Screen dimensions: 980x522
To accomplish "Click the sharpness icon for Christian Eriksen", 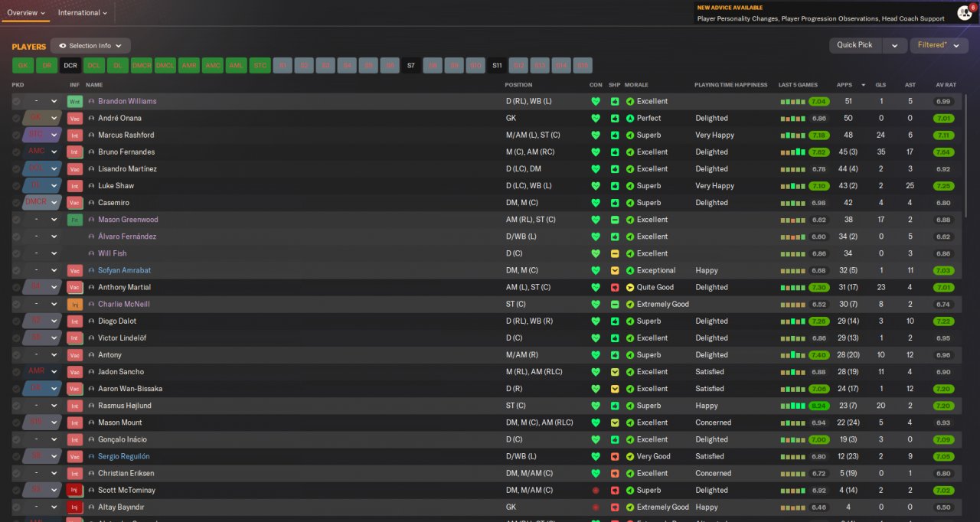I will (x=615, y=474).
